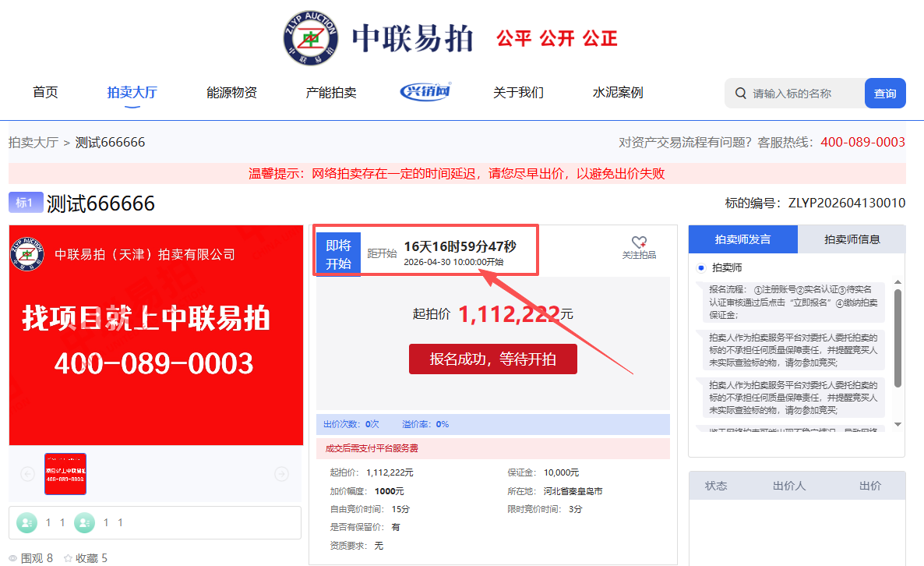Image resolution: width=924 pixels, height=566 pixels.
Task: Click the first green user avatar icon
Action: [26, 522]
